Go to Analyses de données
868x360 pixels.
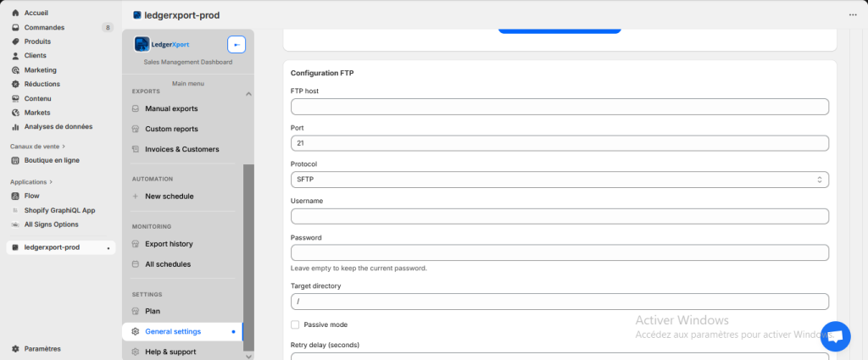58,126
